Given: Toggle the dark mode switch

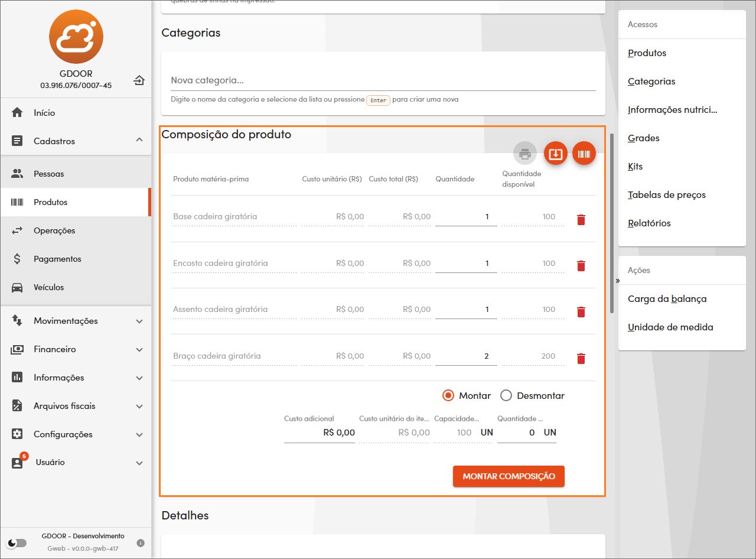Looking at the screenshot, I should click(17, 542).
